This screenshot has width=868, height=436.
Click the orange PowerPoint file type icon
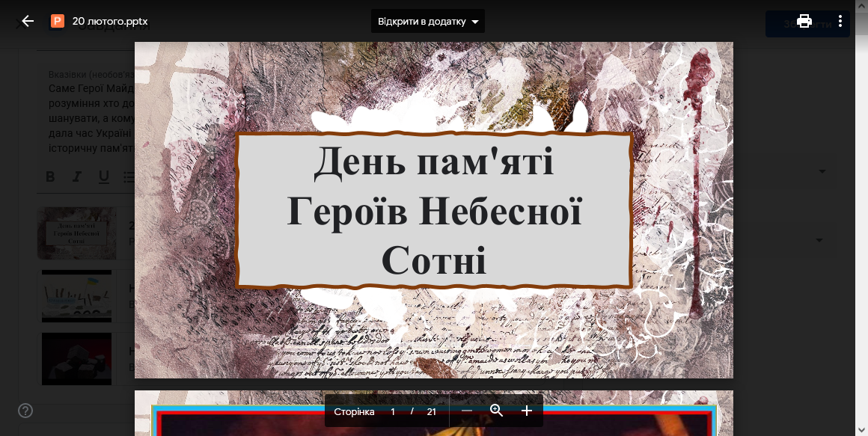tap(58, 22)
